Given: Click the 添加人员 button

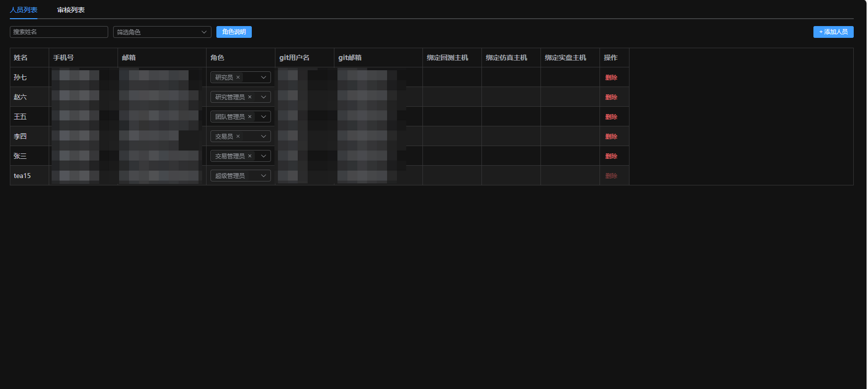Looking at the screenshot, I should point(833,32).
